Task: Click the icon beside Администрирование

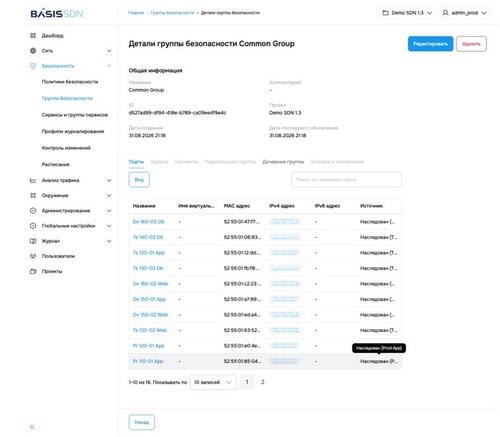Action: pyautogui.click(x=33, y=211)
